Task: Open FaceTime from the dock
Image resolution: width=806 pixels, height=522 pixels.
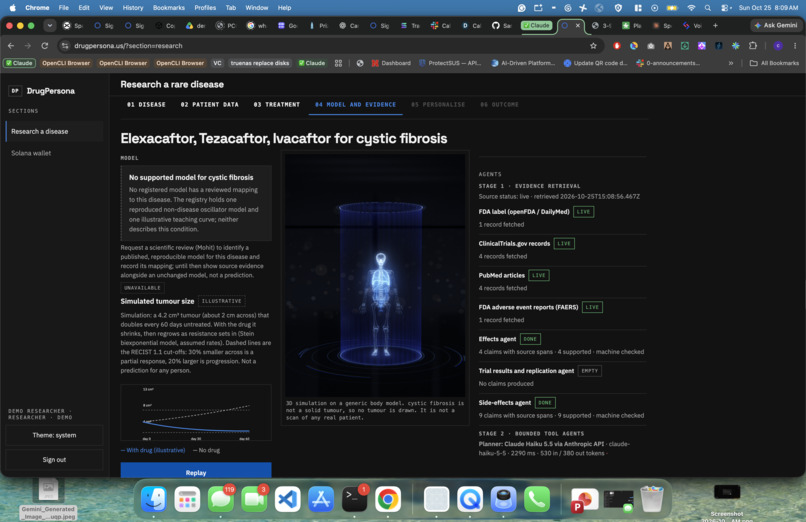Action: point(254,499)
